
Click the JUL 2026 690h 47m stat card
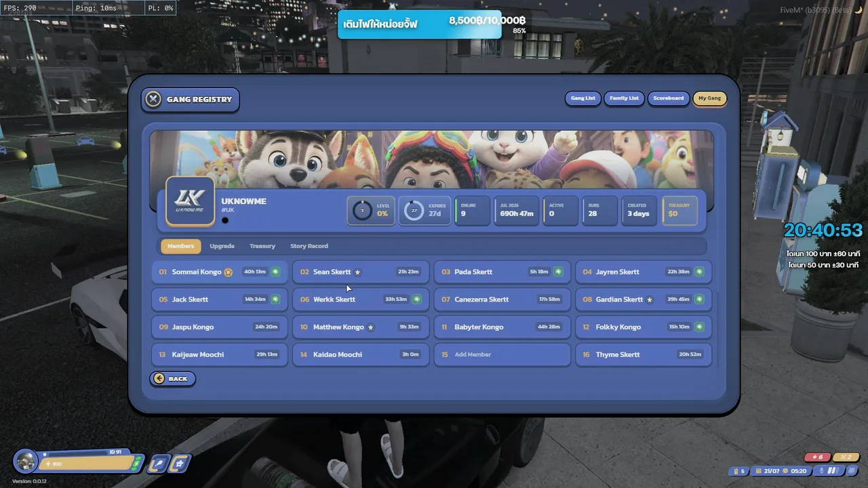click(x=517, y=211)
